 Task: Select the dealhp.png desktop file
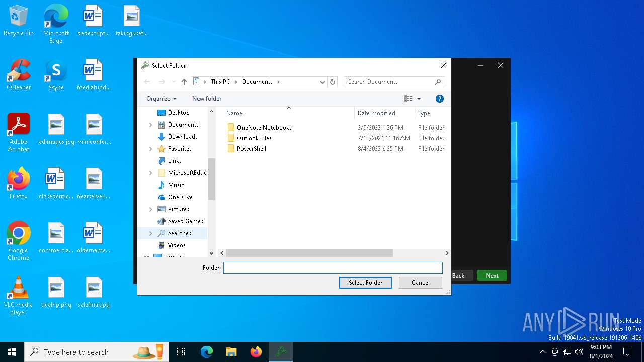pyautogui.click(x=56, y=292)
